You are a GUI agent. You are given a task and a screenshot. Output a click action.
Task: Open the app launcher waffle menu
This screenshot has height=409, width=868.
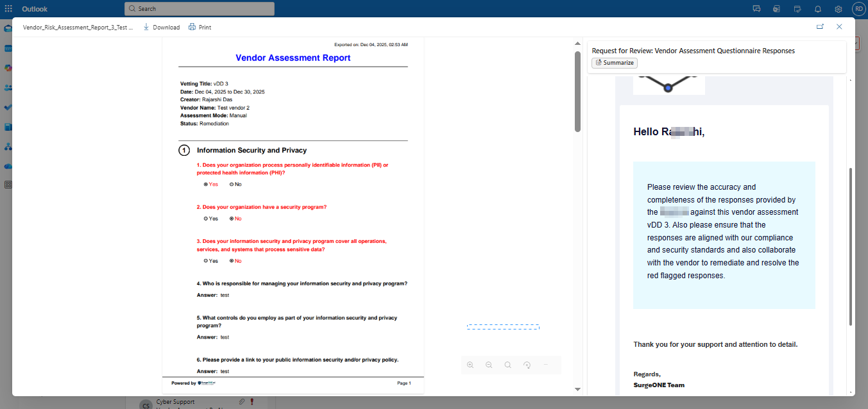pyautogui.click(x=8, y=8)
